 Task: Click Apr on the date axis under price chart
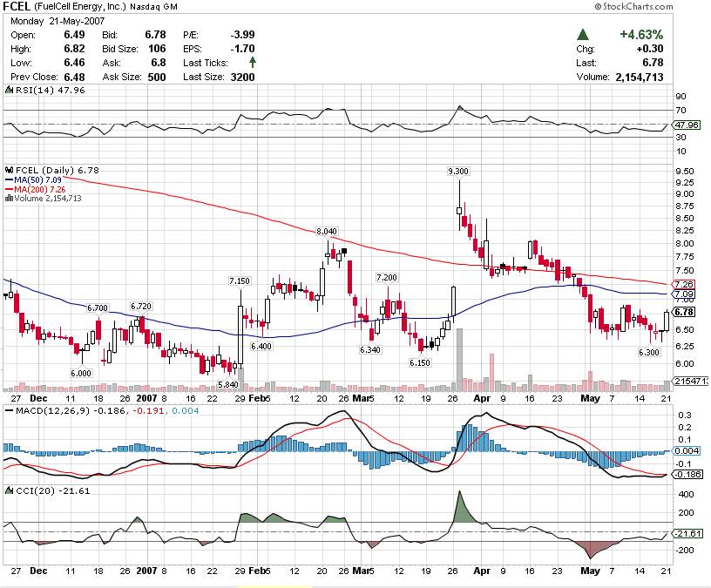click(x=482, y=398)
